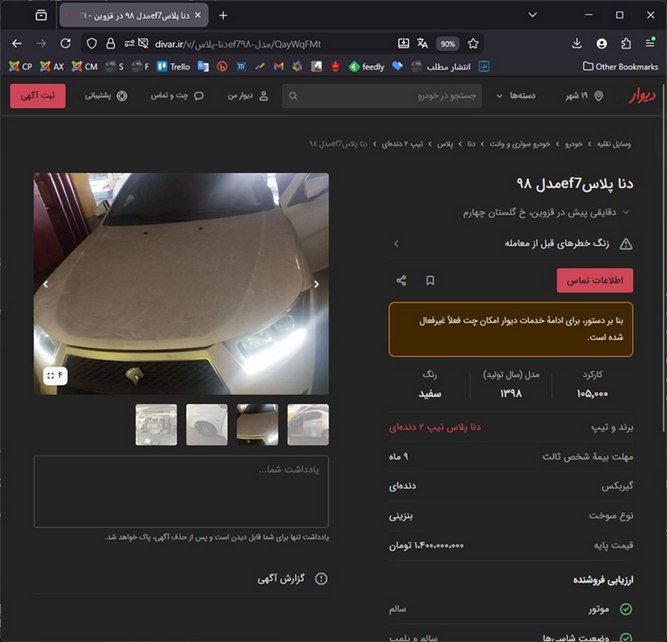Click the translate page icon in the address bar
Screen dimensions: 667x642
tap(423, 44)
